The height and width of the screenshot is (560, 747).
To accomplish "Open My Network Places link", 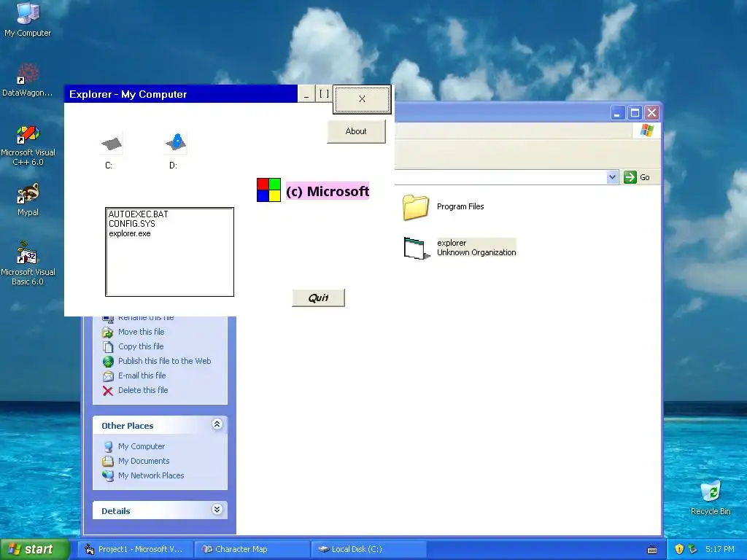I will pyautogui.click(x=151, y=475).
